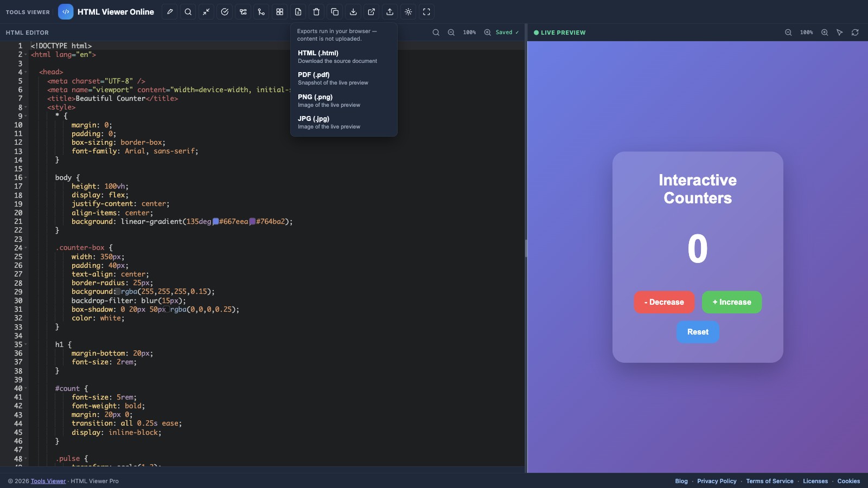Click the rgba(255,255,255,0.15) color swatch

coord(117,292)
